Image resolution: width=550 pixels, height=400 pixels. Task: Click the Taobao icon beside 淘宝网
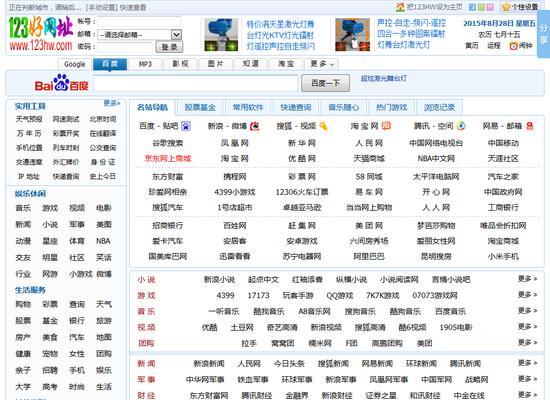(x=386, y=126)
